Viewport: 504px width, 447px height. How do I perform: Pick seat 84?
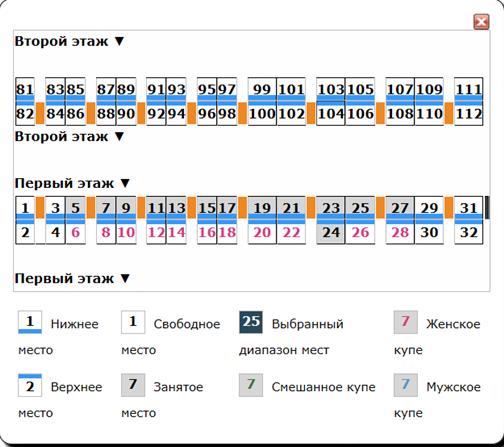[55, 114]
